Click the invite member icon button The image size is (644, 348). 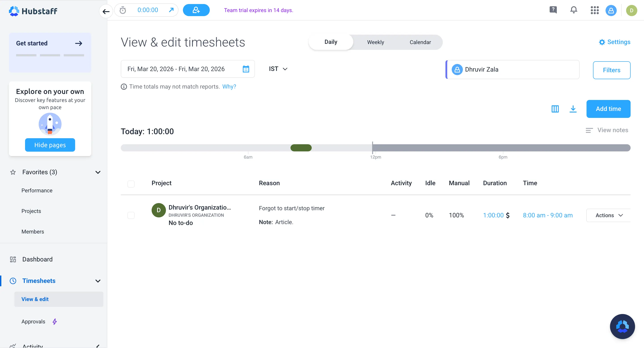click(196, 10)
